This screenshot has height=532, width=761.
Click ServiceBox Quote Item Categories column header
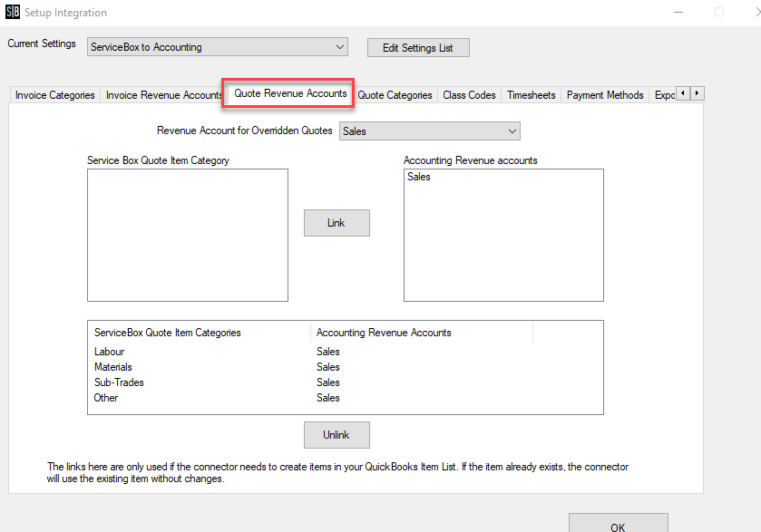[x=199, y=333]
